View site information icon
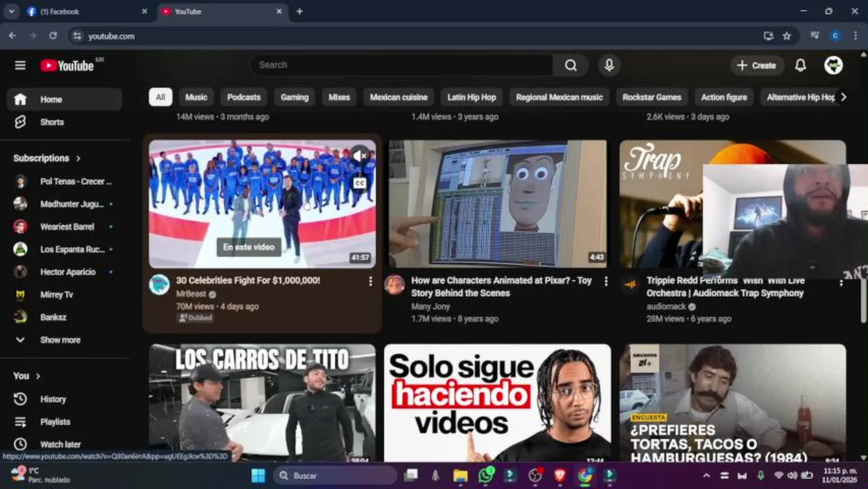868x489 pixels. click(77, 36)
